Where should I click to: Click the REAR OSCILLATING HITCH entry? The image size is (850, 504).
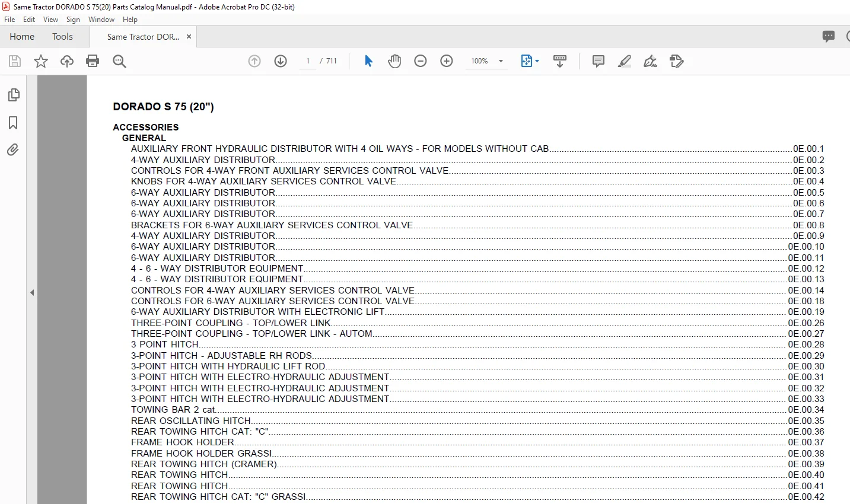[191, 421]
